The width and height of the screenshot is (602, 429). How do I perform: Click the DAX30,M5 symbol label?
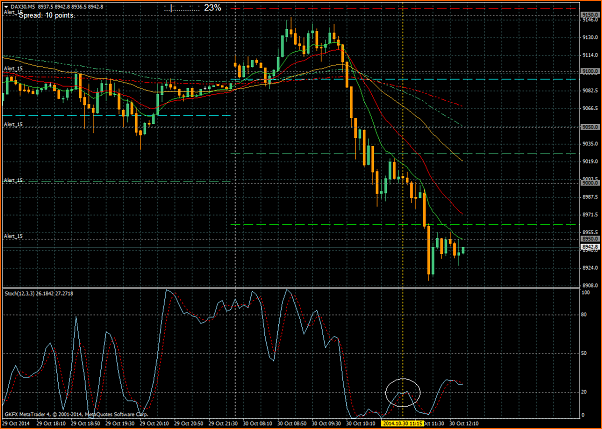pyautogui.click(x=22, y=7)
